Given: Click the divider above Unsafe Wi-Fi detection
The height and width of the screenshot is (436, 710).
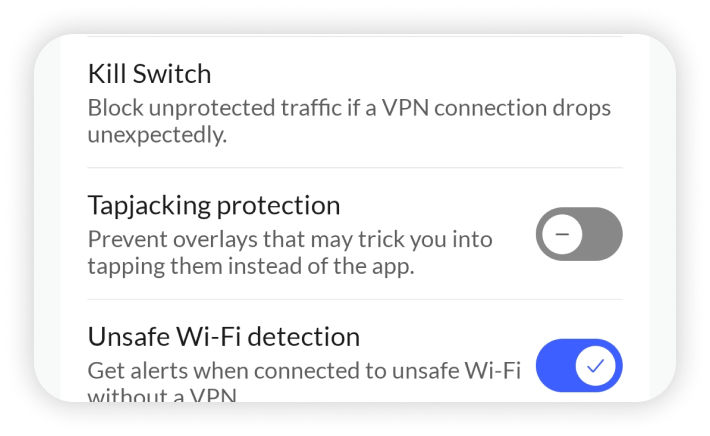Looking at the screenshot, I should 354,299.
